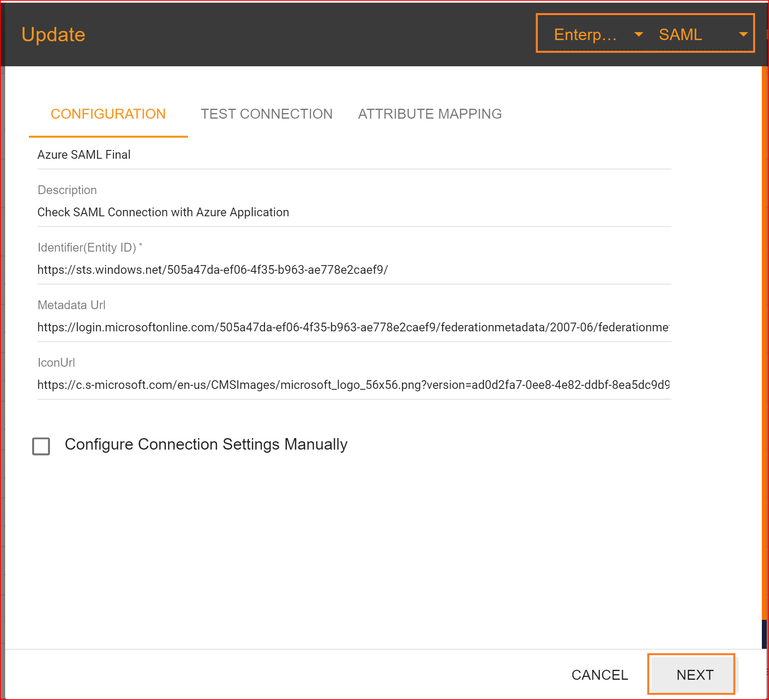The height and width of the screenshot is (700, 769).
Task: Enable Configure Connection Settings Manually checkbox
Action: (41, 446)
